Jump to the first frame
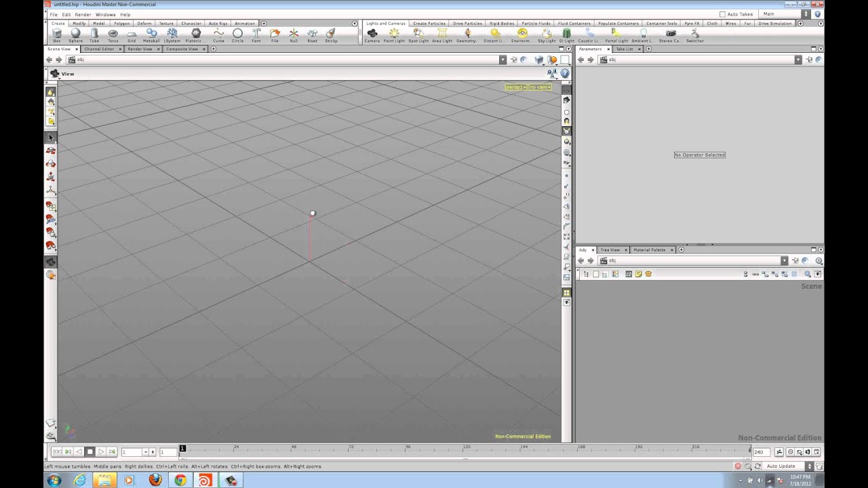The image size is (868, 488). click(57, 452)
